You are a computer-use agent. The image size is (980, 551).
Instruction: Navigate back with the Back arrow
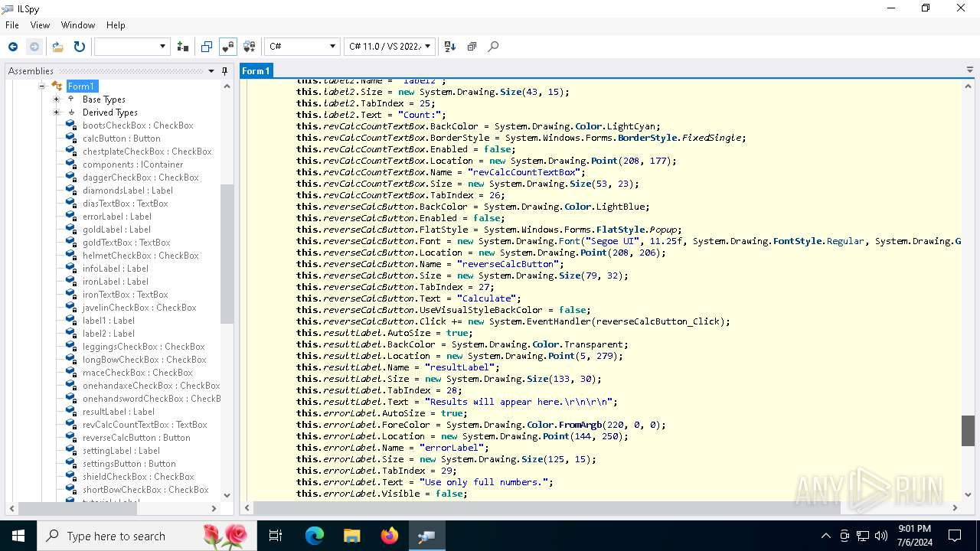[13, 47]
